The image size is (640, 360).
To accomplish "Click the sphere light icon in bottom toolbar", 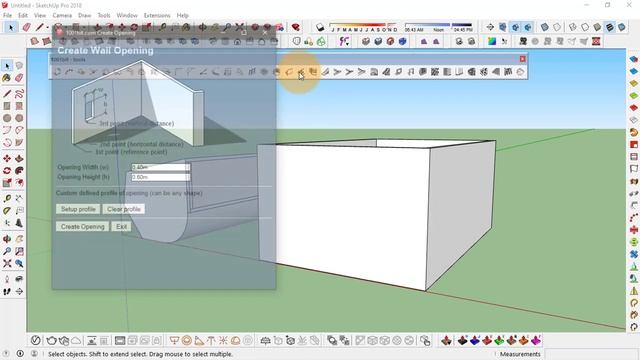I will pos(187,340).
